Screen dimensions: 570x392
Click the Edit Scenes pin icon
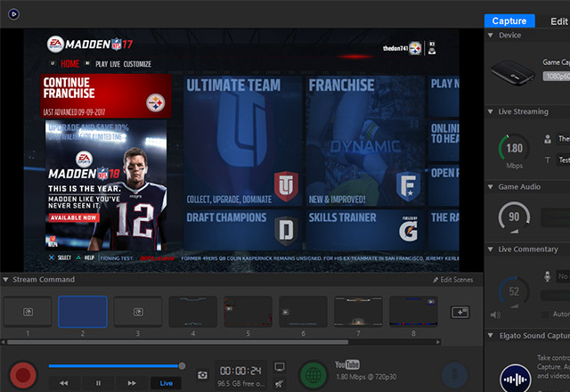click(436, 280)
